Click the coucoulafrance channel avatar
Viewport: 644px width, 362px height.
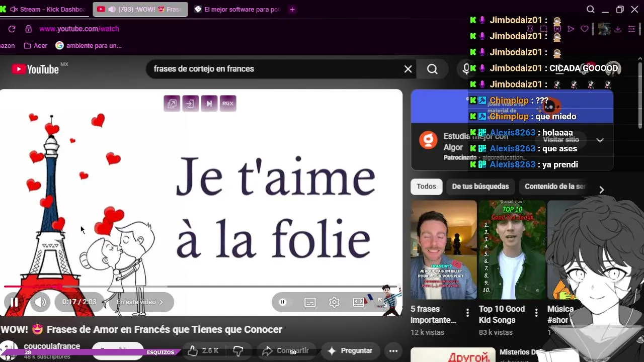[9, 350]
